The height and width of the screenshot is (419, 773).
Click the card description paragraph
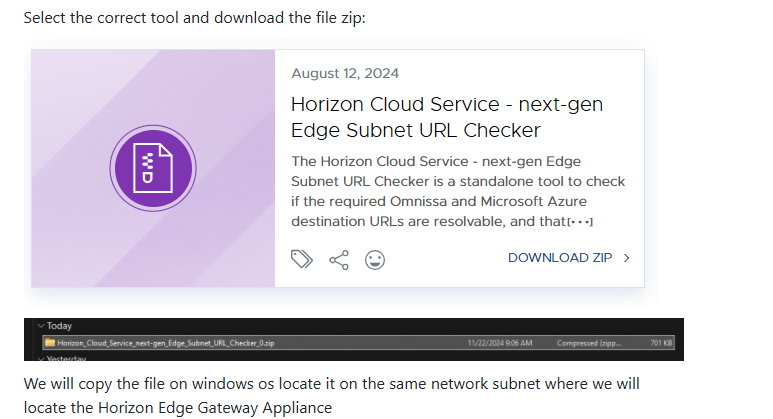pos(458,191)
